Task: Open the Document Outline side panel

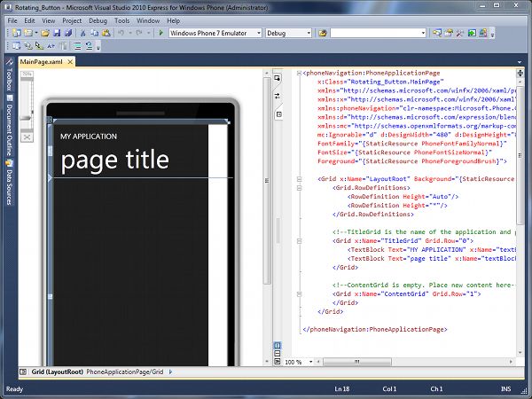Action: 9,125
